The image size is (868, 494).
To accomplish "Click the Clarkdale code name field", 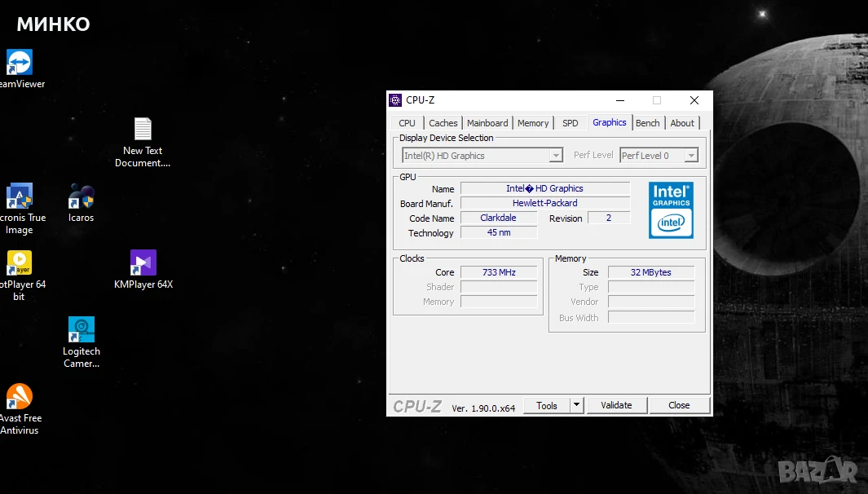I will pos(499,218).
